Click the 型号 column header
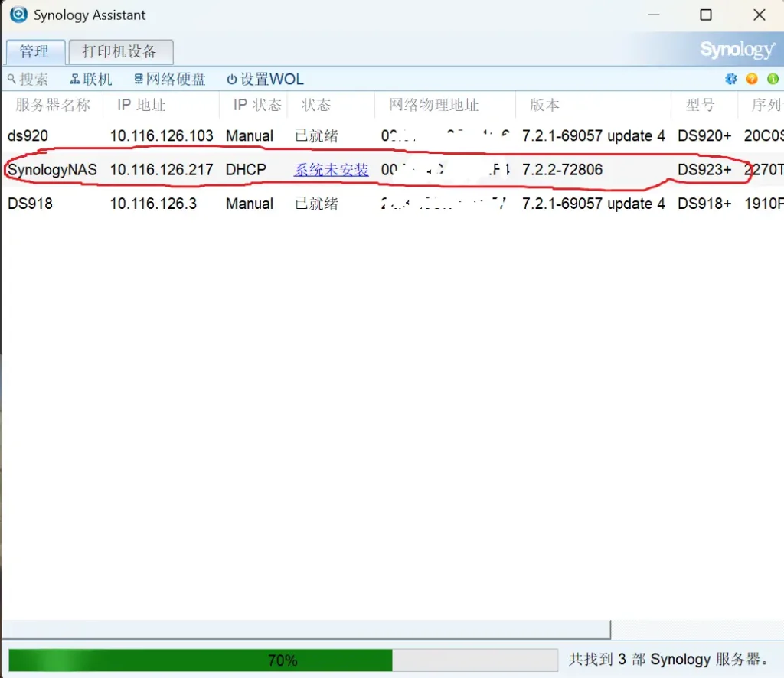Viewport: 784px width, 678px height. click(x=700, y=105)
